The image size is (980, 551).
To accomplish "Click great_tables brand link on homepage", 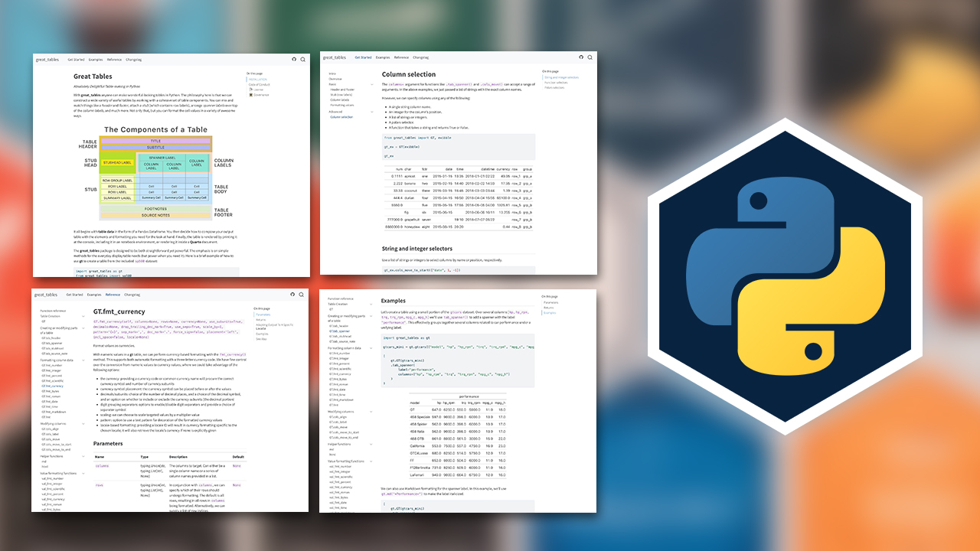I will click(x=47, y=59).
